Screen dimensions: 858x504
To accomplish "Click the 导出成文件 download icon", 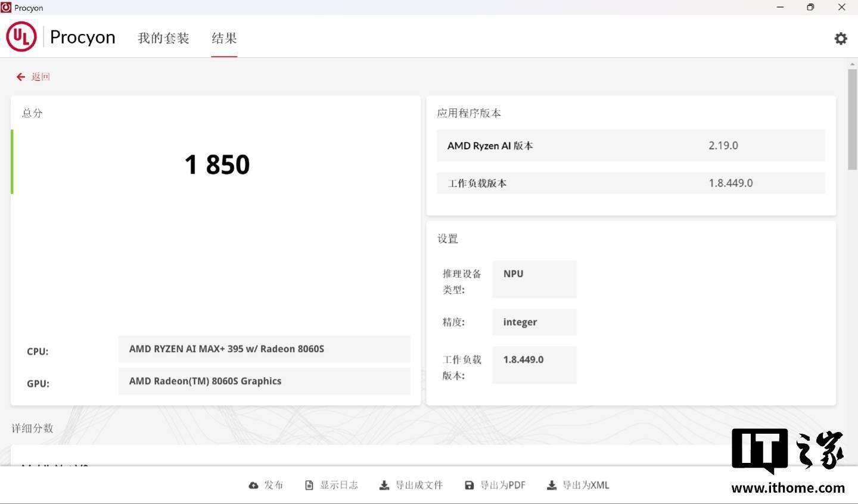I will [x=384, y=486].
